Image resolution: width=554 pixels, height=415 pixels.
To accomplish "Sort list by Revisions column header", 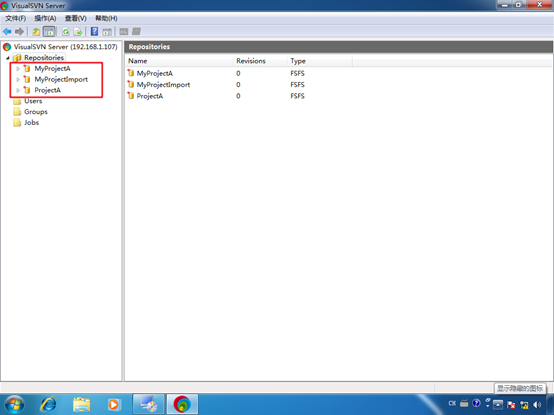I will (260, 61).
